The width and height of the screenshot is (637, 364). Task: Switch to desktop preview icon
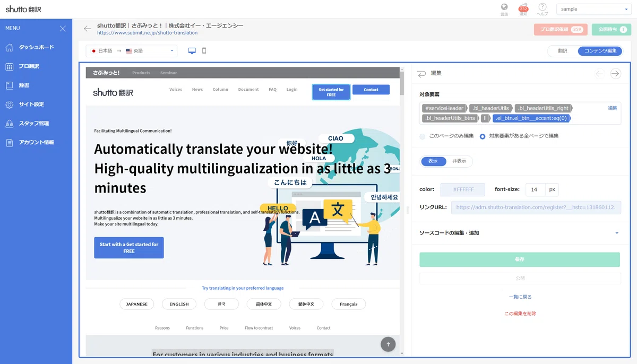pos(192,51)
